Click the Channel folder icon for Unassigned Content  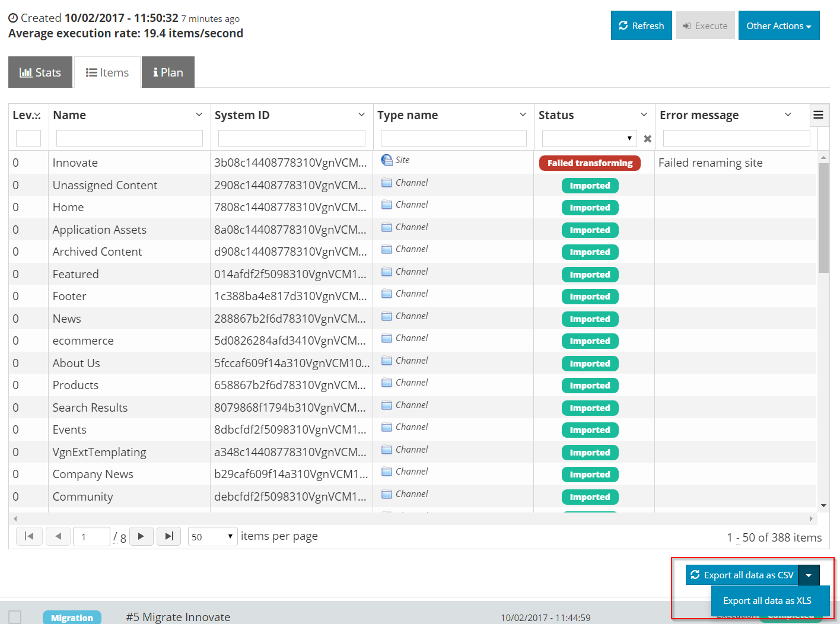click(x=387, y=183)
